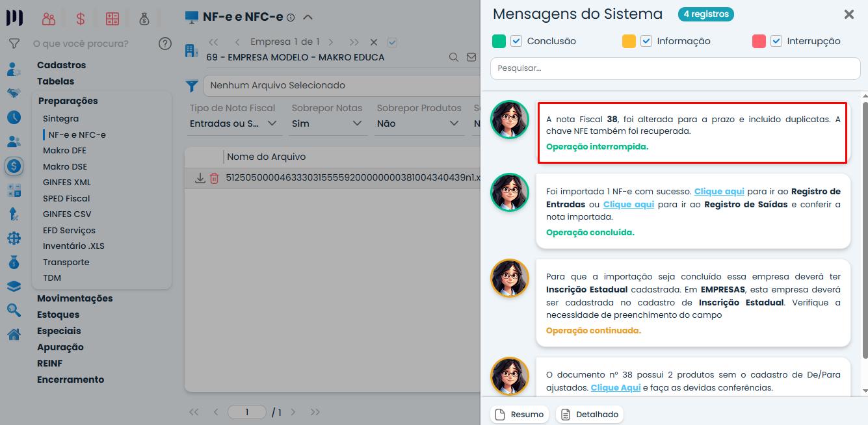The height and width of the screenshot is (425, 868).
Task: Toggle the Conclusão checkbox
Action: tap(516, 41)
